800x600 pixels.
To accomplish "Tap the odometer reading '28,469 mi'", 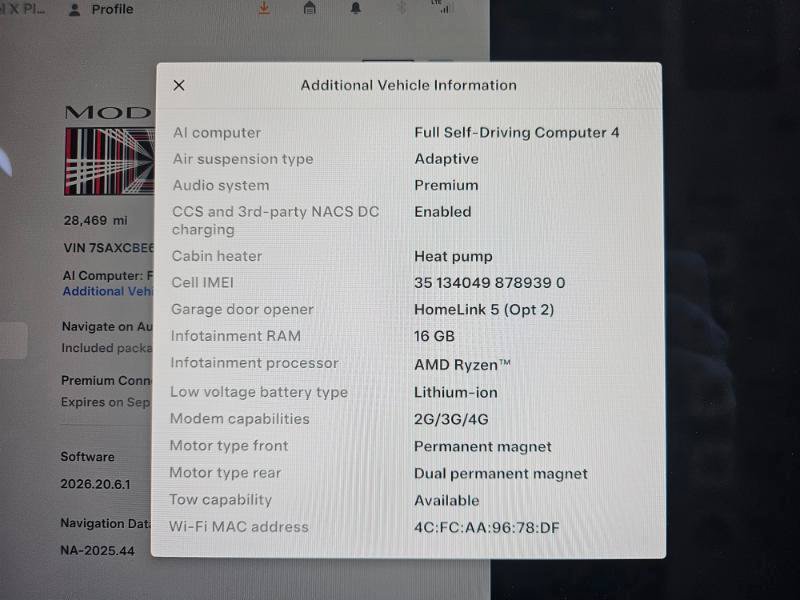I will [95, 220].
